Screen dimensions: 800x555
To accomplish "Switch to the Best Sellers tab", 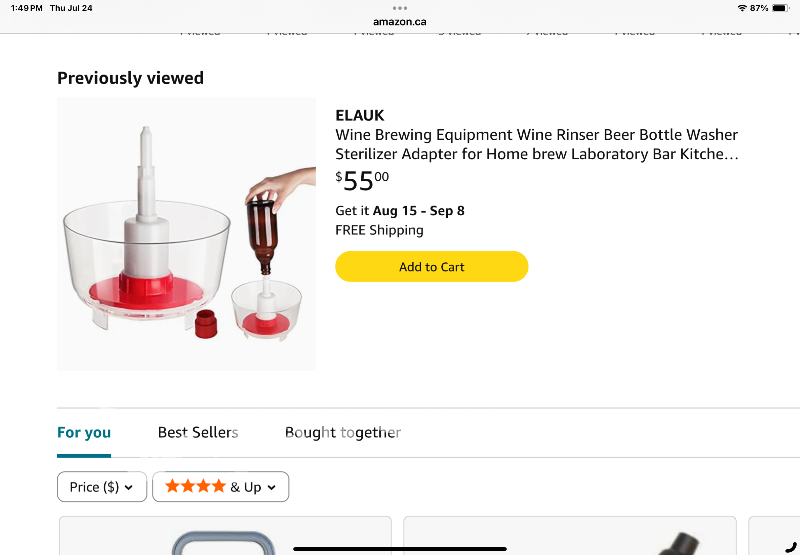I will [198, 432].
